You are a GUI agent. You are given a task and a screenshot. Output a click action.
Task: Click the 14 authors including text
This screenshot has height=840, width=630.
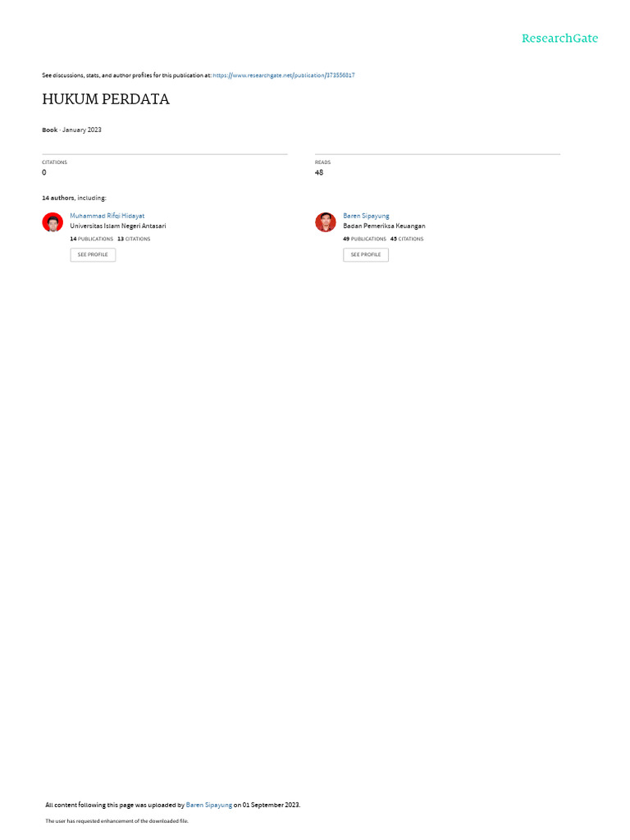(74, 199)
